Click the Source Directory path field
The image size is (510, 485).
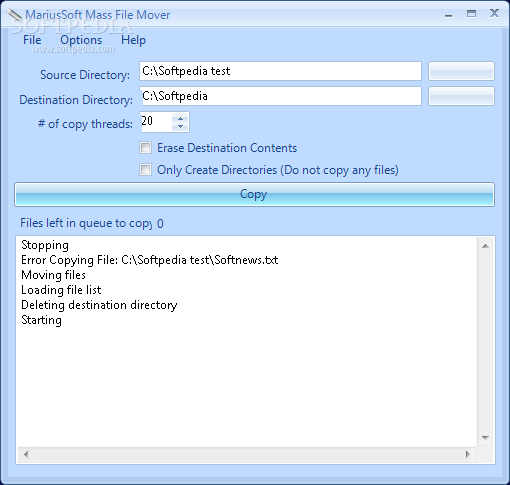pos(280,71)
